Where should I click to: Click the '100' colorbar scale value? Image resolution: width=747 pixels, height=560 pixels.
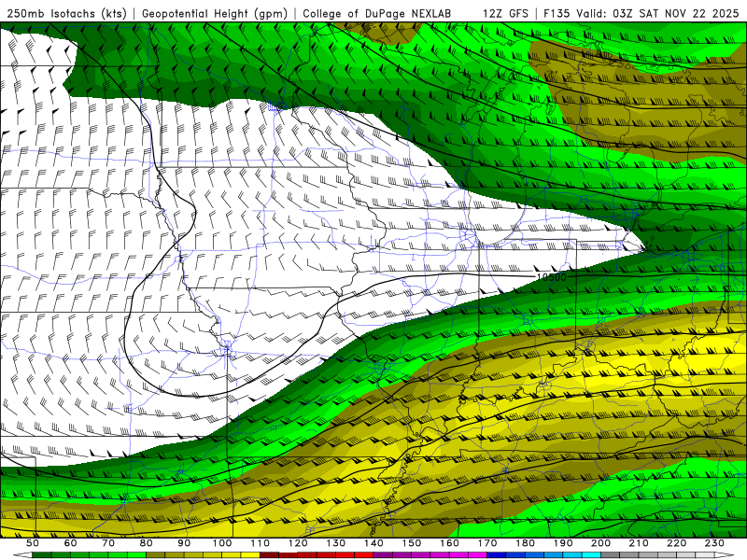click(222, 543)
